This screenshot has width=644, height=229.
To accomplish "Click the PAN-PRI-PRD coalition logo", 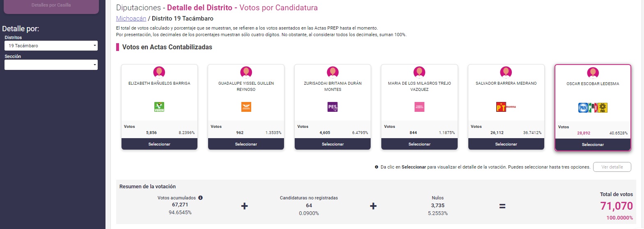I will [x=593, y=107].
